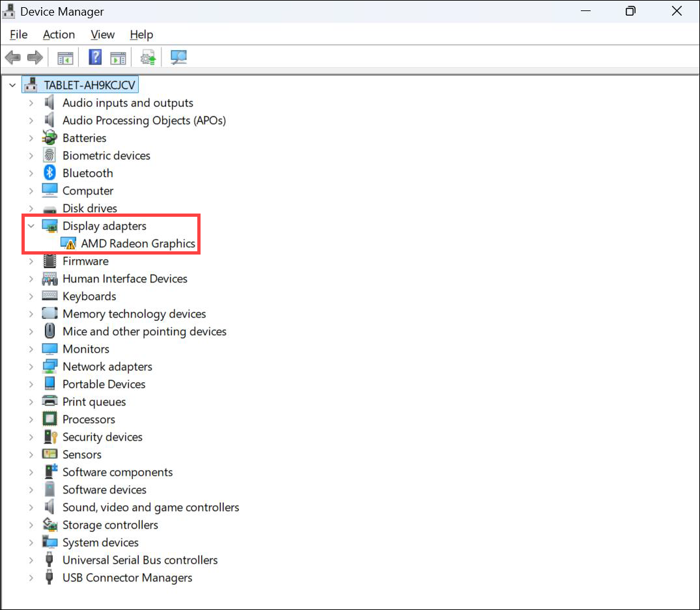This screenshot has height=610, width=700.
Task: Click the Bluetooth category icon
Action: point(49,173)
